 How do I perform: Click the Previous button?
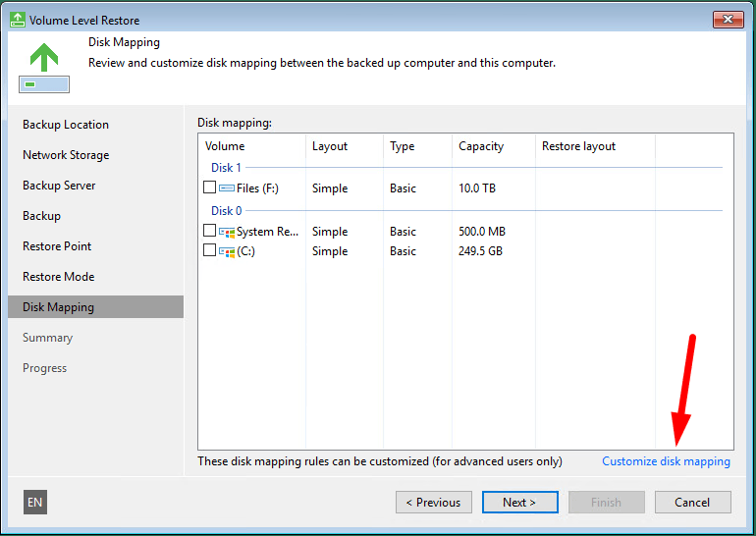(x=433, y=503)
